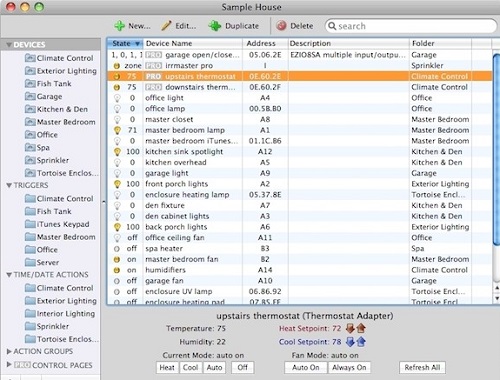Set thermostat mode to Heat
Screen dimensions: 500x380
click(167, 368)
